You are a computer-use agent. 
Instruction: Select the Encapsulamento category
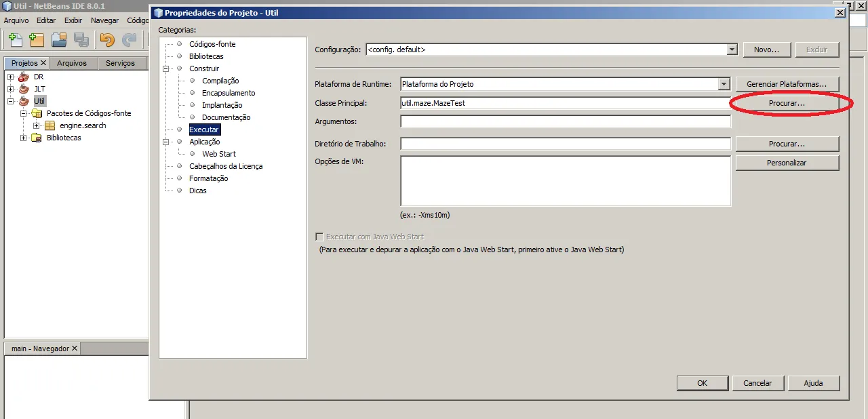coord(229,93)
